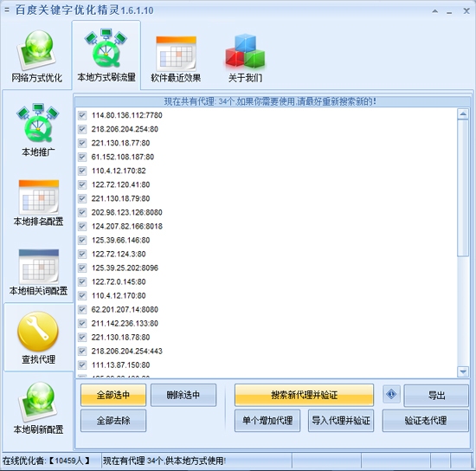The width and height of the screenshot is (476, 471).
Task: Open the 本地排名配置 sidebar icon
Action: (x=38, y=203)
